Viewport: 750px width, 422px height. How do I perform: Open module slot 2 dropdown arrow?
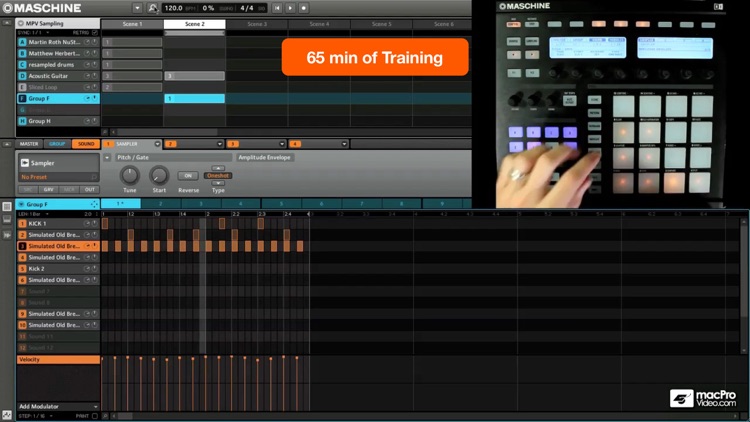pos(220,144)
